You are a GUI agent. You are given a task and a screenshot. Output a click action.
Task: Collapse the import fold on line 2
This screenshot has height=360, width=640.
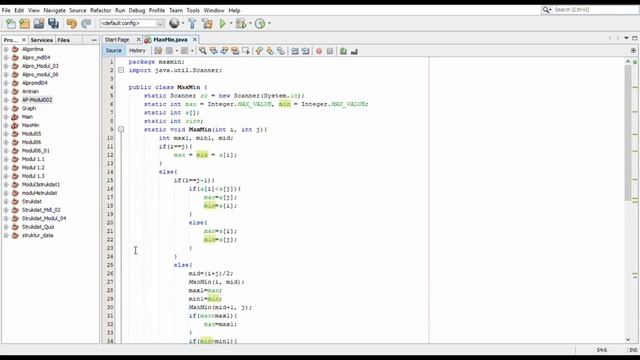coord(121,70)
